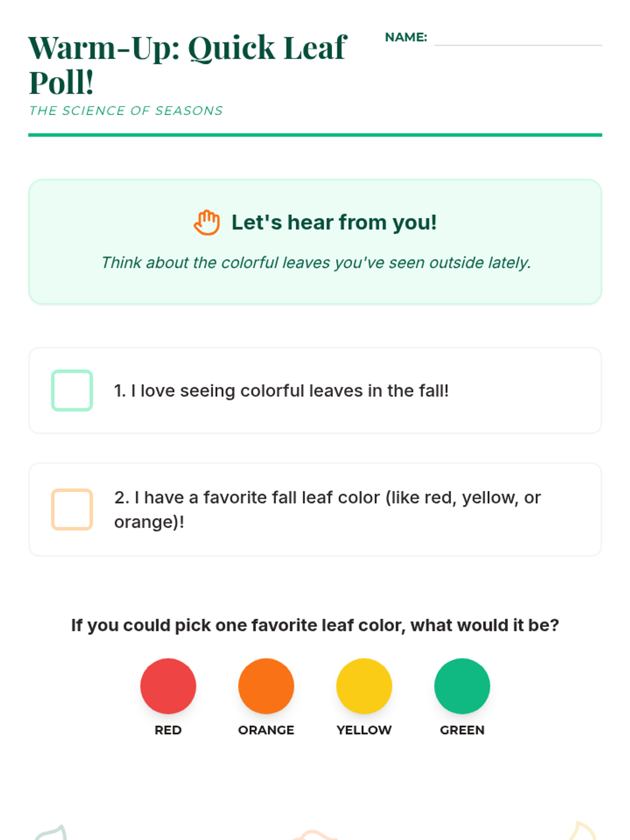Pick the red color circle

coord(168,686)
